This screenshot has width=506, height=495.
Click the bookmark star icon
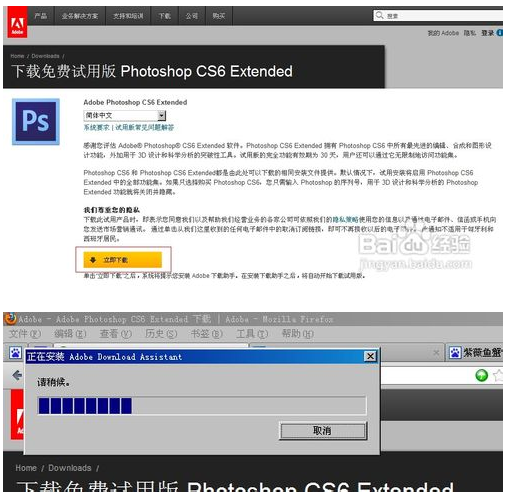(498, 375)
